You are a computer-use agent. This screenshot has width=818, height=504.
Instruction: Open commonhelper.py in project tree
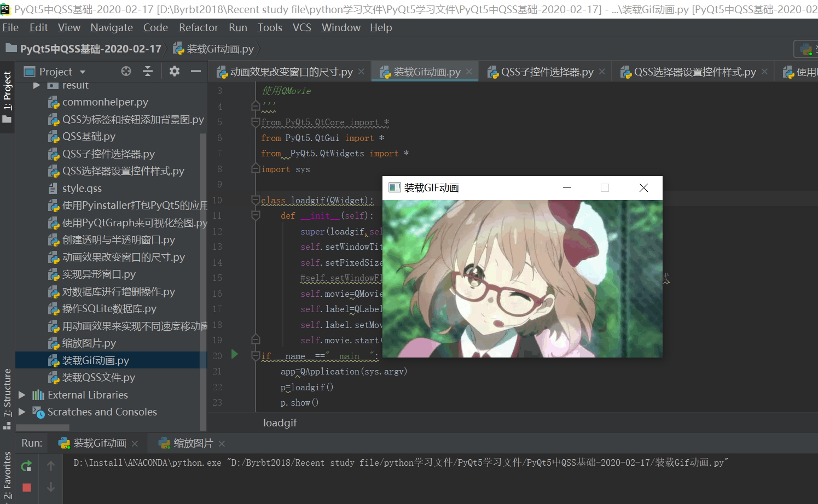pos(105,102)
